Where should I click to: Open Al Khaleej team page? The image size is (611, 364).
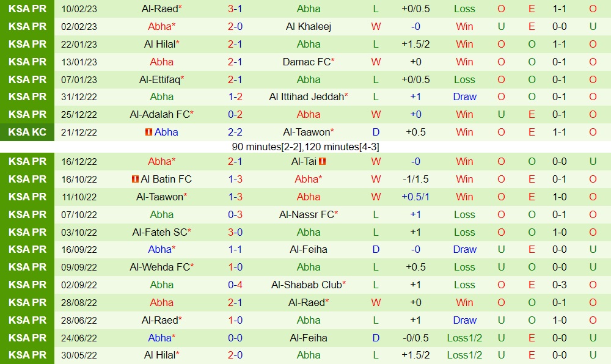click(308, 26)
